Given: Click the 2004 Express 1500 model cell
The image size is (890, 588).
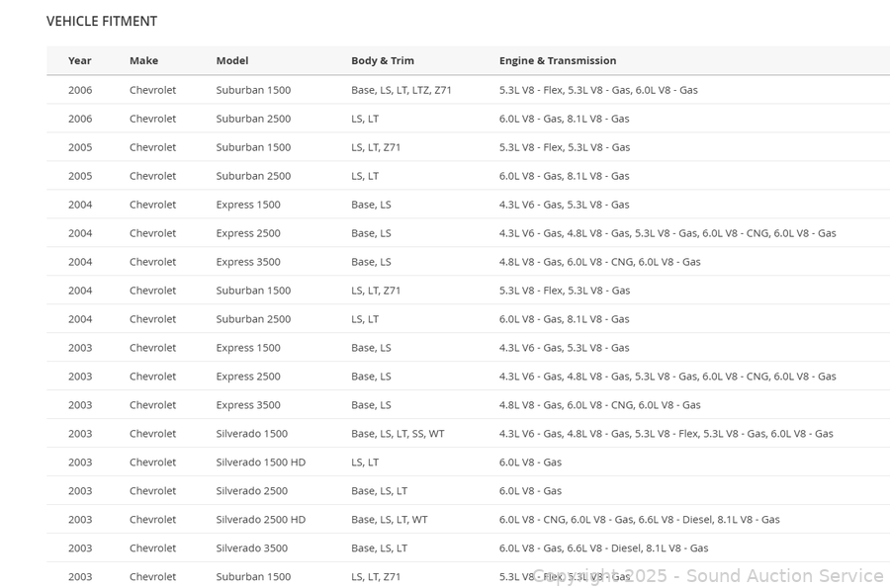Looking at the screenshot, I should [x=247, y=205].
